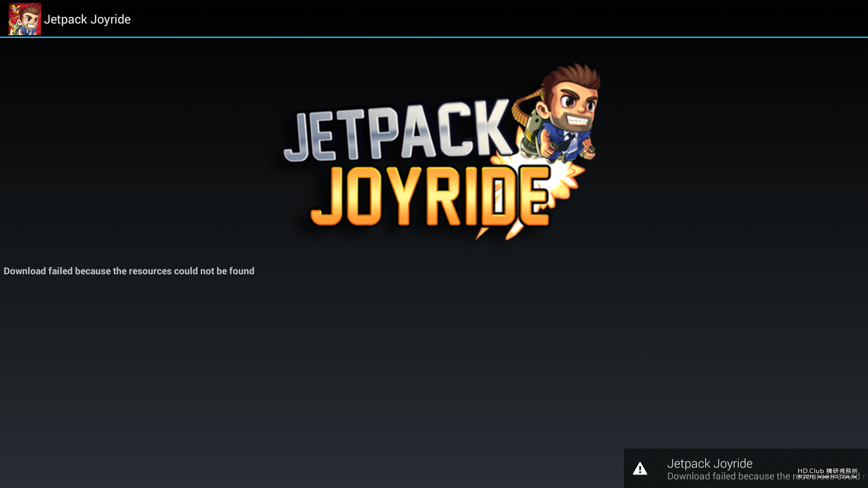Screen dimensions: 868x488
Task: Open the Jetpack Joyride notification title
Action: (x=710, y=464)
